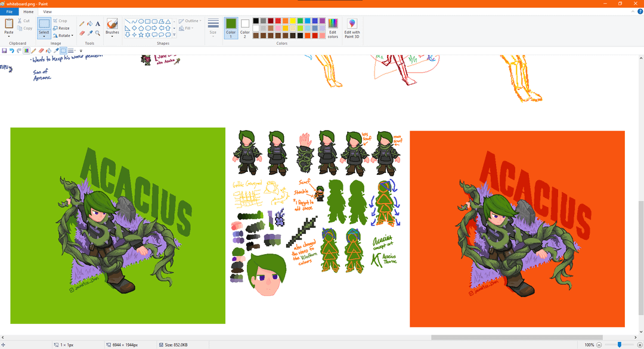The width and height of the screenshot is (644, 349).
Task: Click the Undo arrow in quick access toolbar
Action: tap(11, 51)
